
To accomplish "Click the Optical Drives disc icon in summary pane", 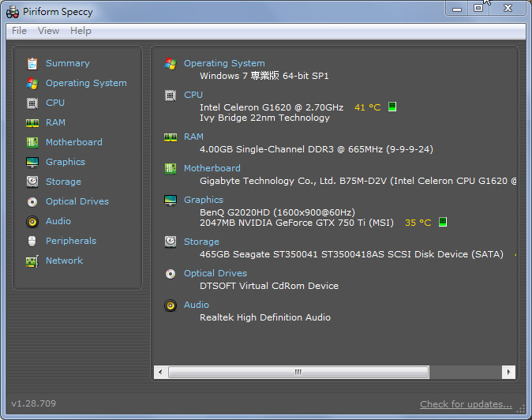I will pyautogui.click(x=170, y=274).
